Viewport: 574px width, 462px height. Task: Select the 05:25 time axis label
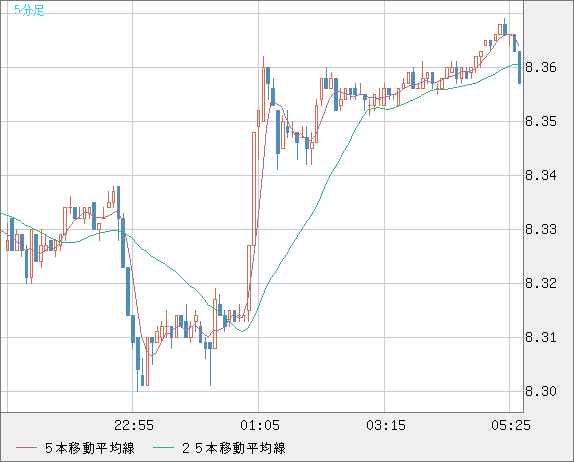[511, 425]
